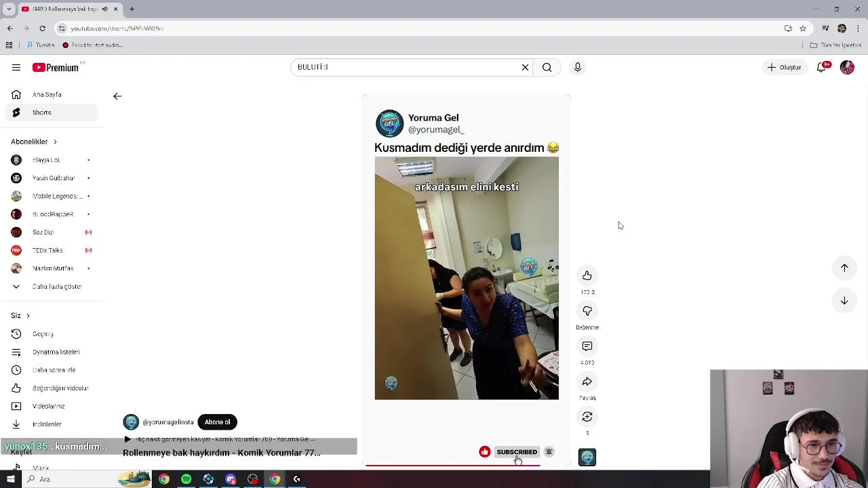
Task: Open the tab search dropdown arrow
Action: click(x=9, y=9)
